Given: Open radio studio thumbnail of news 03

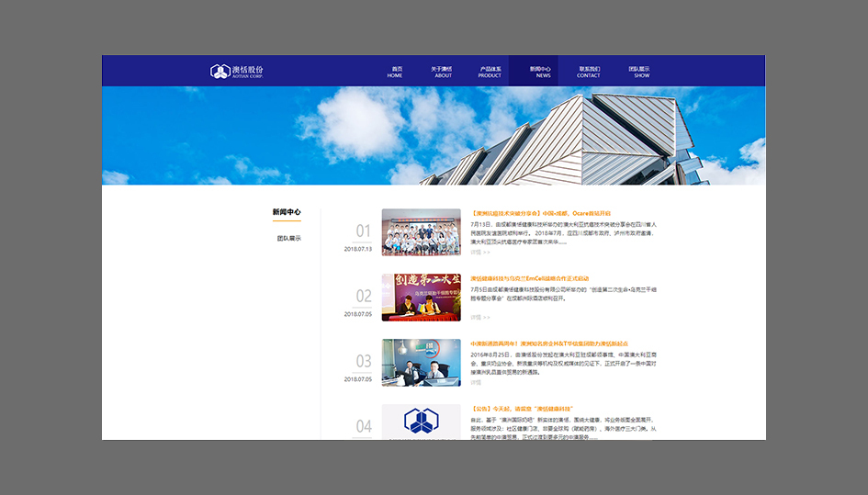Looking at the screenshot, I should [422, 363].
